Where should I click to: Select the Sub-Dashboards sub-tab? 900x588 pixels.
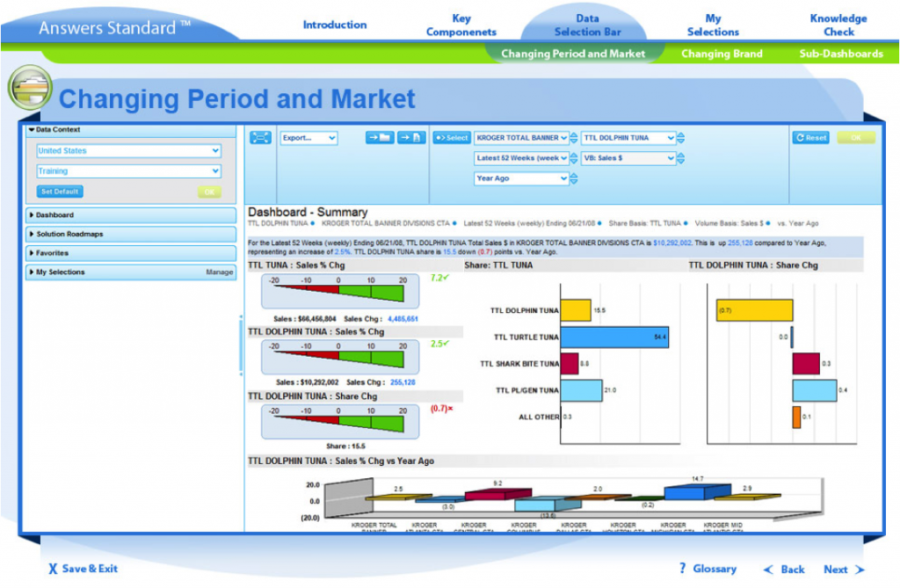[x=841, y=54]
